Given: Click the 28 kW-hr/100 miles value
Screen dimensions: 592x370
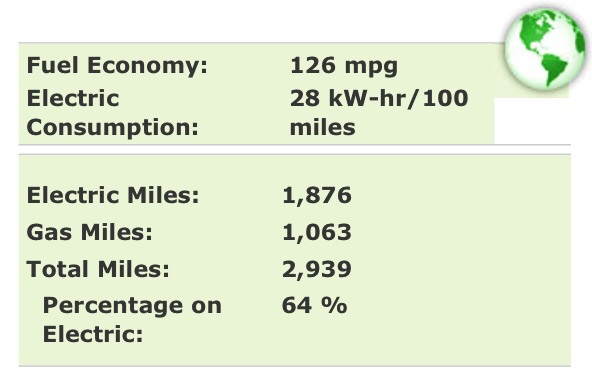Looking at the screenshot, I should [x=379, y=113].
